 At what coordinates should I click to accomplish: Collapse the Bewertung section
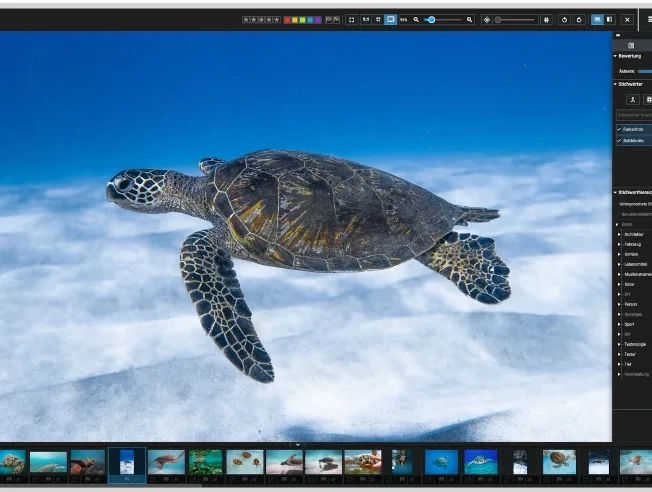(x=615, y=56)
